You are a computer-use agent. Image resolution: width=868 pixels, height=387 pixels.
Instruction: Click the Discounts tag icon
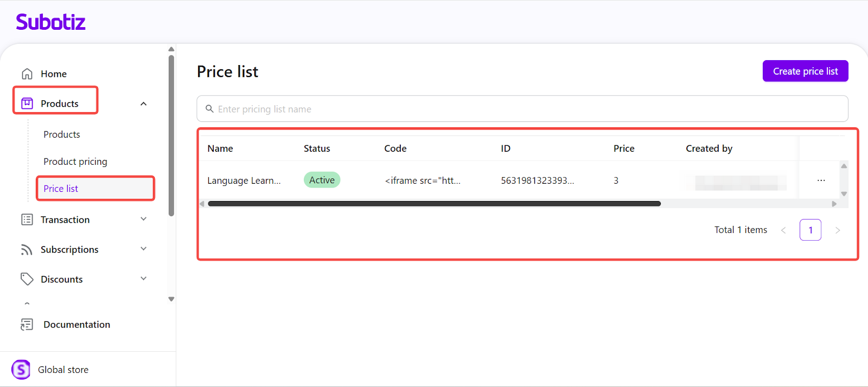point(27,279)
